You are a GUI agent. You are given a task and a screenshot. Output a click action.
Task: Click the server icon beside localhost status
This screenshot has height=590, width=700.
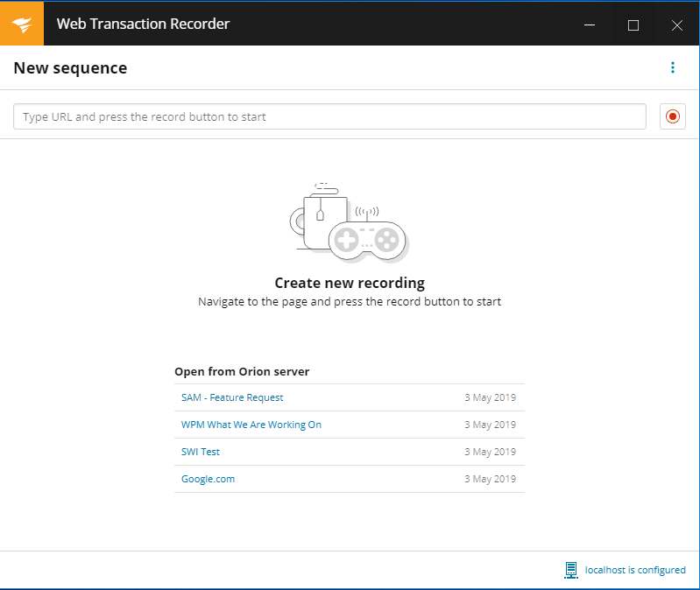pyautogui.click(x=571, y=570)
